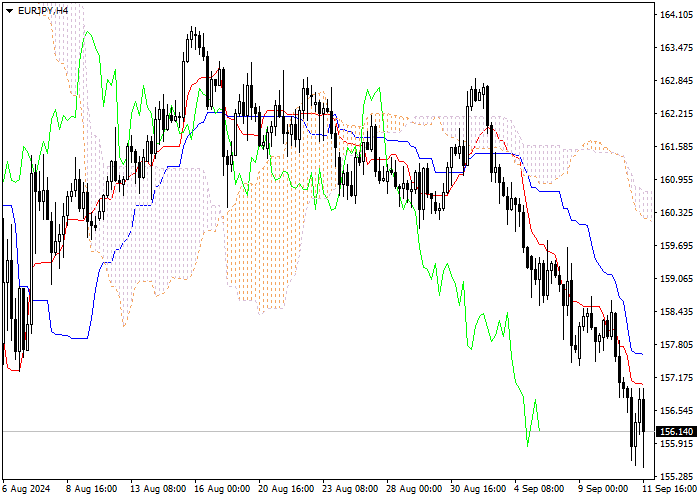This screenshot has height=500, width=700.
Task: Click the 28 Aug 00:00 time label
Action: [414, 489]
